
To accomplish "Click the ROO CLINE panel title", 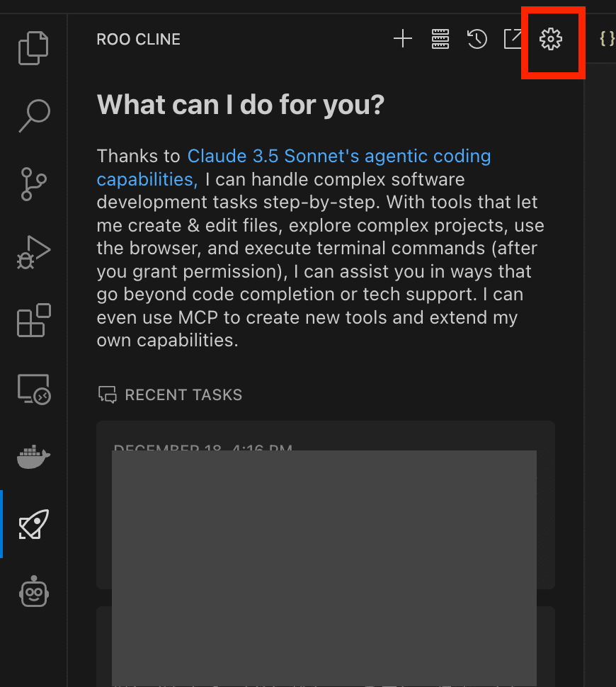I will coord(139,40).
